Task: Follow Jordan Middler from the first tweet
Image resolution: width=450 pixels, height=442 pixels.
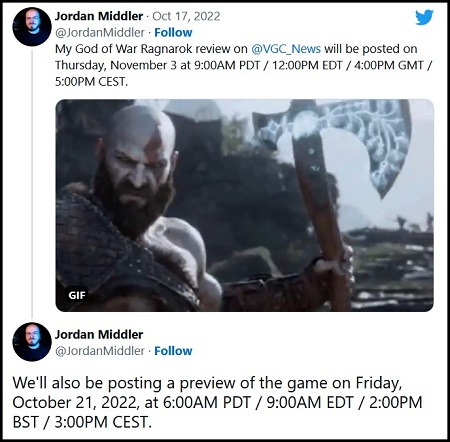Action: [x=173, y=33]
